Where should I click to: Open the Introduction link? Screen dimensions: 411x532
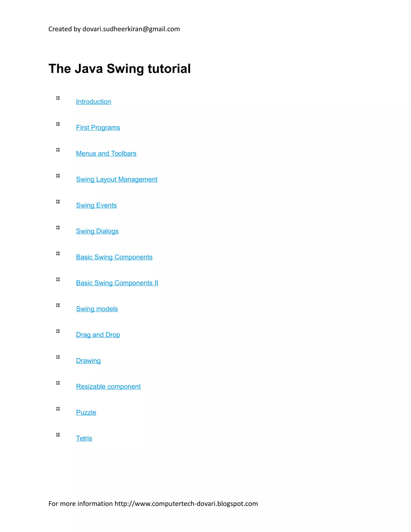click(94, 102)
